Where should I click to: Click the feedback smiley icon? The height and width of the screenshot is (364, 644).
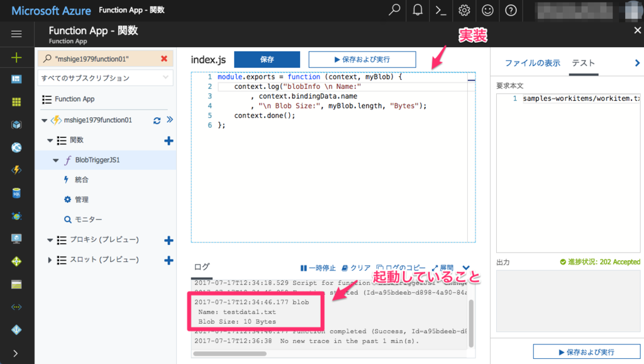pyautogui.click(x=487, y=10)
